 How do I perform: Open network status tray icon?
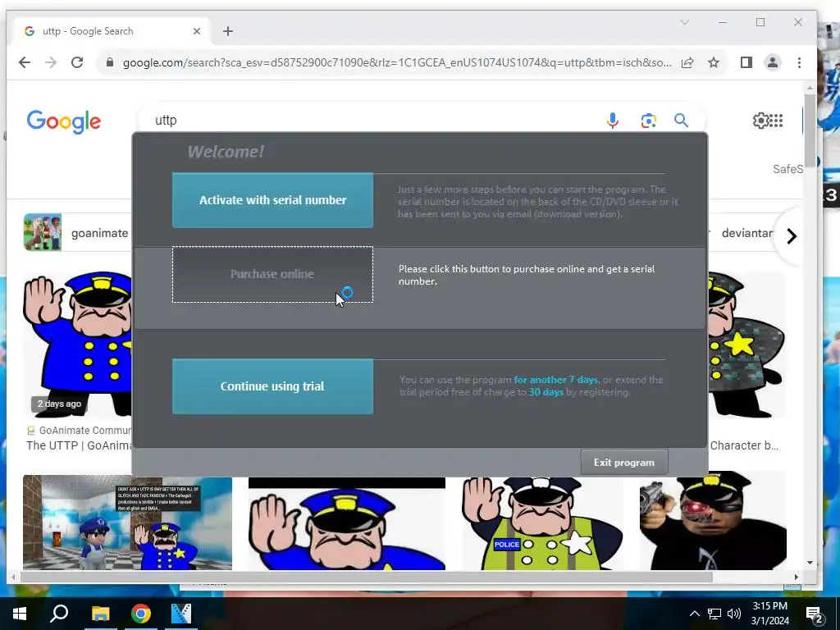714,614
